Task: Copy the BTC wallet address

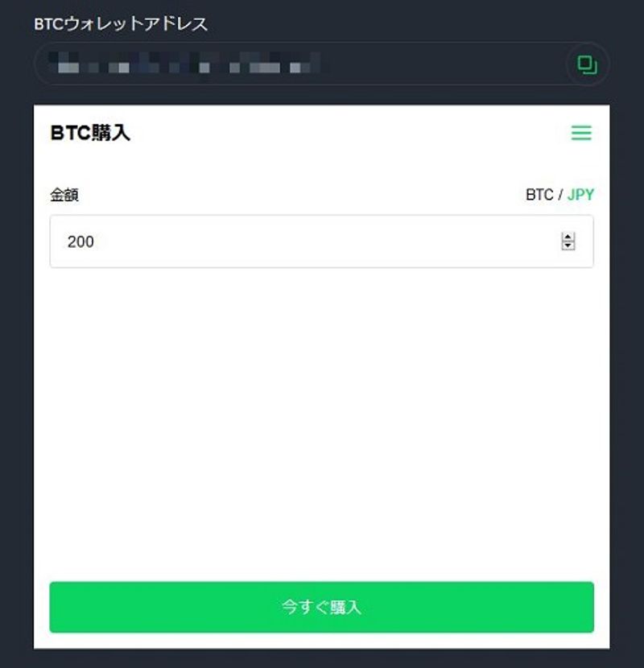Action: (x=587, y=64)
